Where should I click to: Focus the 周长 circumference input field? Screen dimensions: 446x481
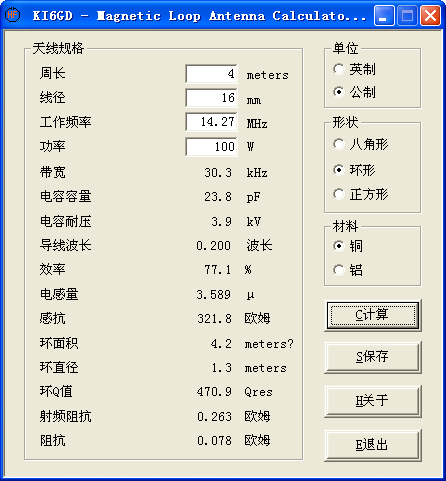click(211, 74)
